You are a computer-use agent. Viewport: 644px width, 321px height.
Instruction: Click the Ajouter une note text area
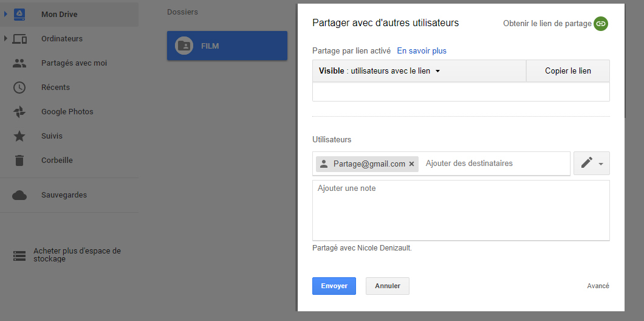(461, 210)
